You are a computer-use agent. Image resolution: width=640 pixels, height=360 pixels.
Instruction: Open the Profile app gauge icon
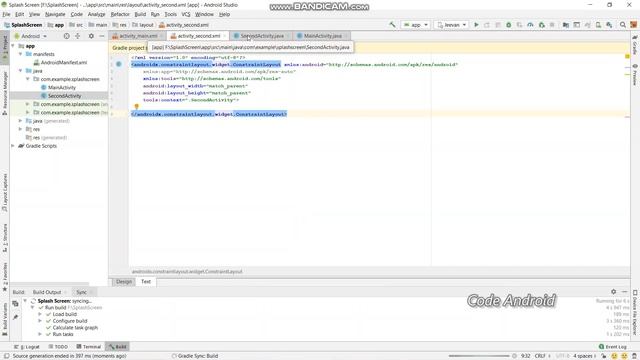pos(530,25)
